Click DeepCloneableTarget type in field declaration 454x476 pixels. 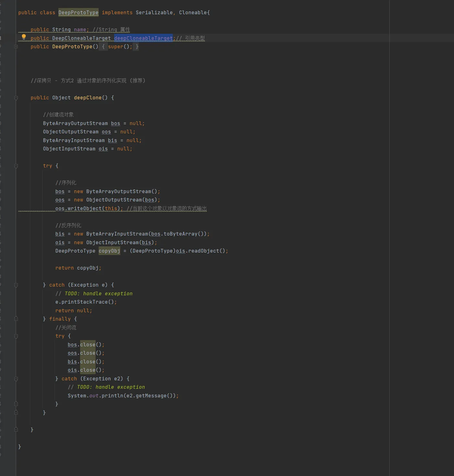point(81,38)
